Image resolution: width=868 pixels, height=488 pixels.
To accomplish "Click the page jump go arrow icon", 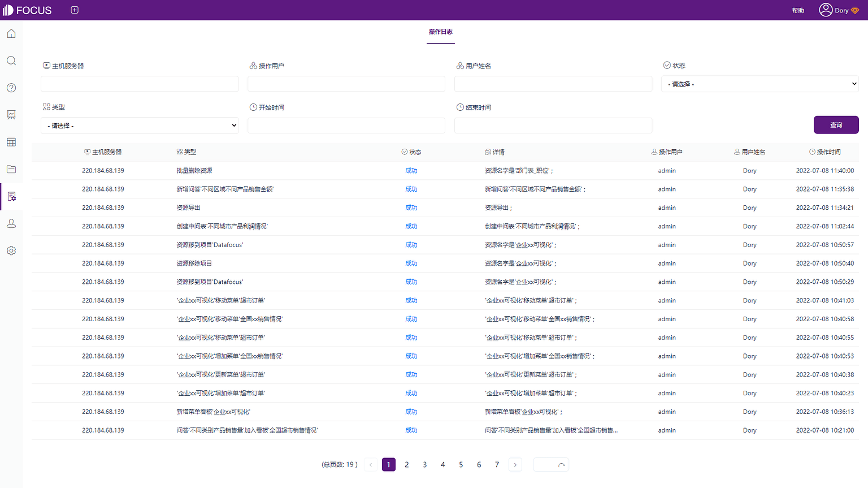I will [561, 465].
